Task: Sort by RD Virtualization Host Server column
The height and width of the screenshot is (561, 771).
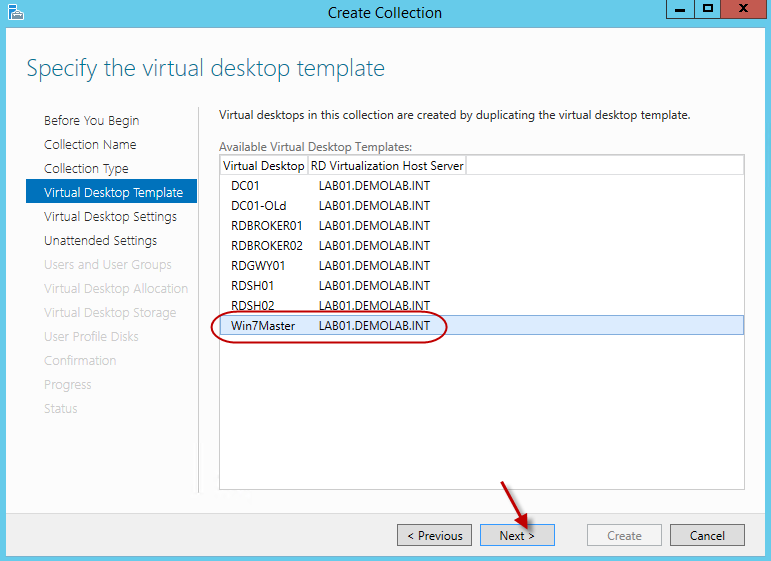Action: (x=387, y=166)
